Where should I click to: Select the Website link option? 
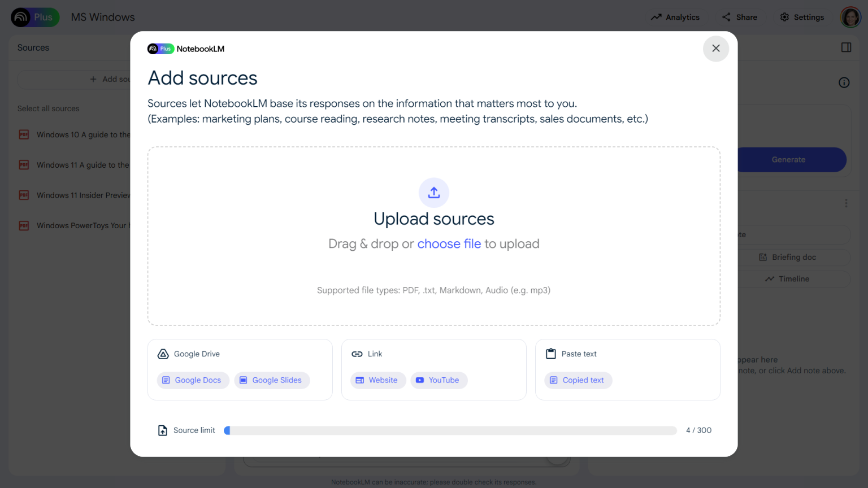[x=377, y=380]
